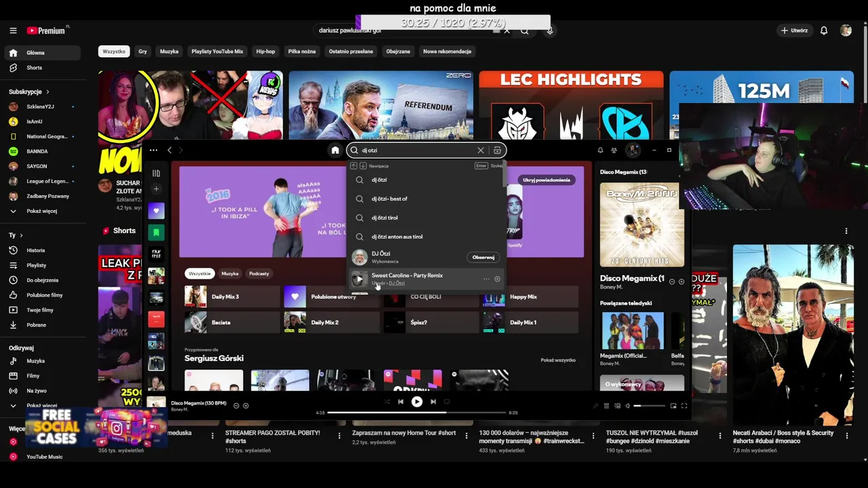Open Historia in YouTube sidebar
The width and height of the screenshot is (868, 488).
(x=35, y=250)
